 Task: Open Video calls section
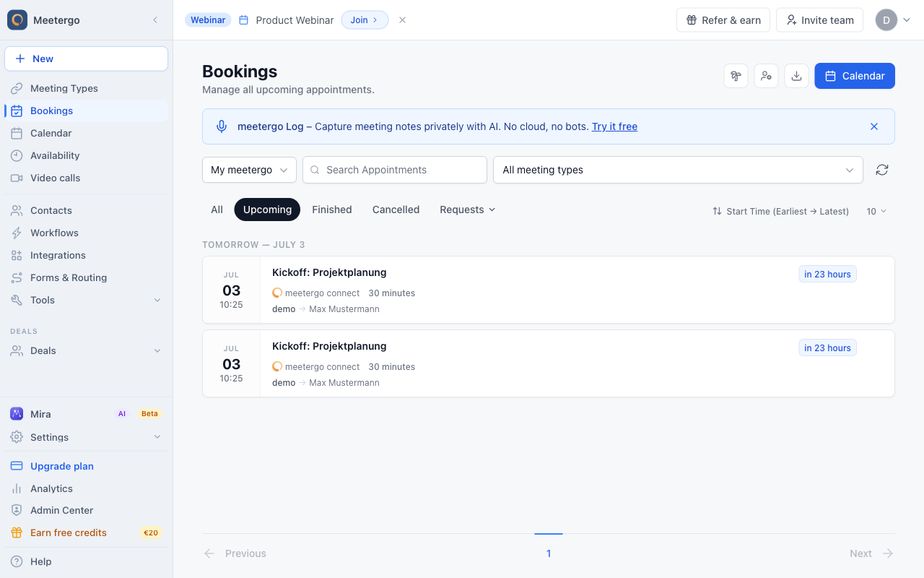click(x=87, y=178)
